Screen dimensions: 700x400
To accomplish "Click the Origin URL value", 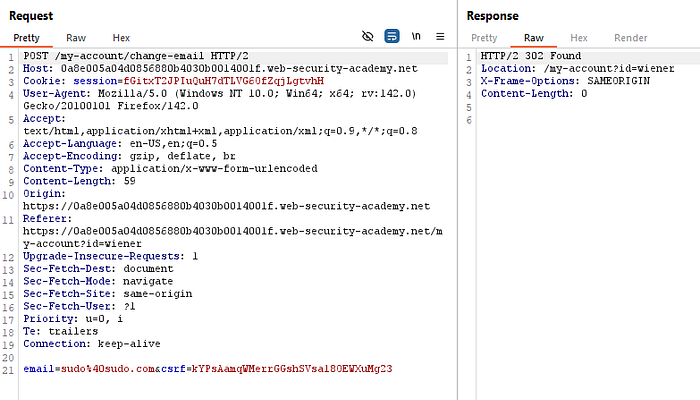I will 226,206.
